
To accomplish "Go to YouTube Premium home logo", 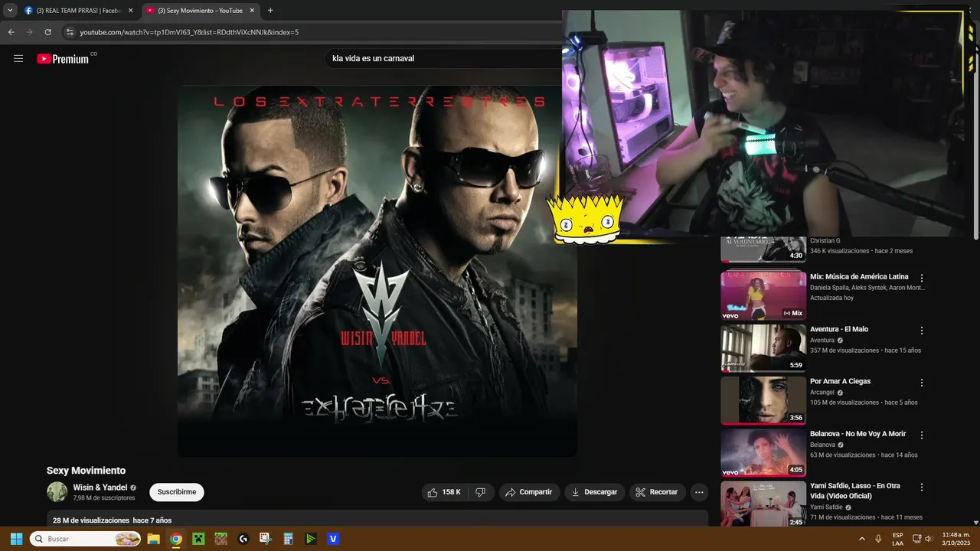I will (63, 59).
